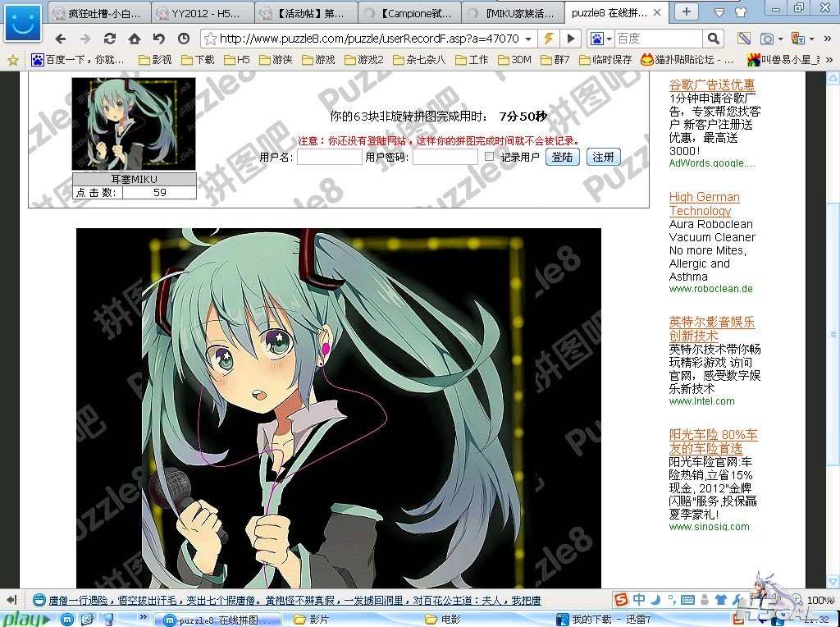Open the search engine selector dropdown arrow
840x627 pixels.
(x=609, y=39)
